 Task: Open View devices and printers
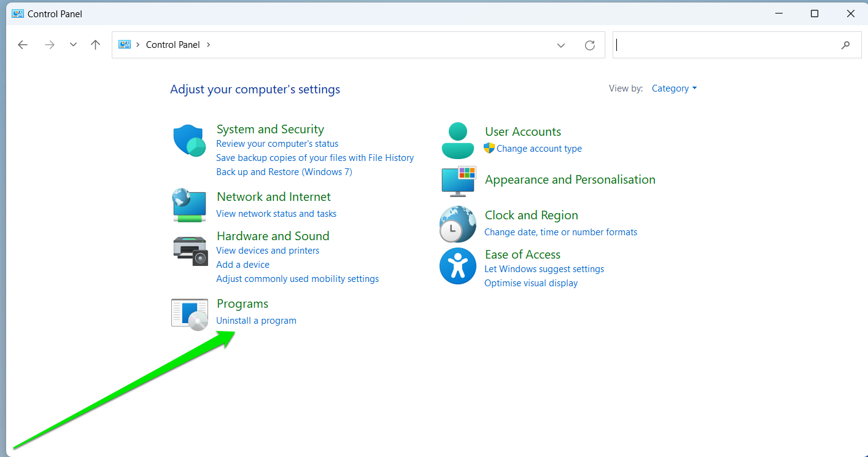point(268,251)
